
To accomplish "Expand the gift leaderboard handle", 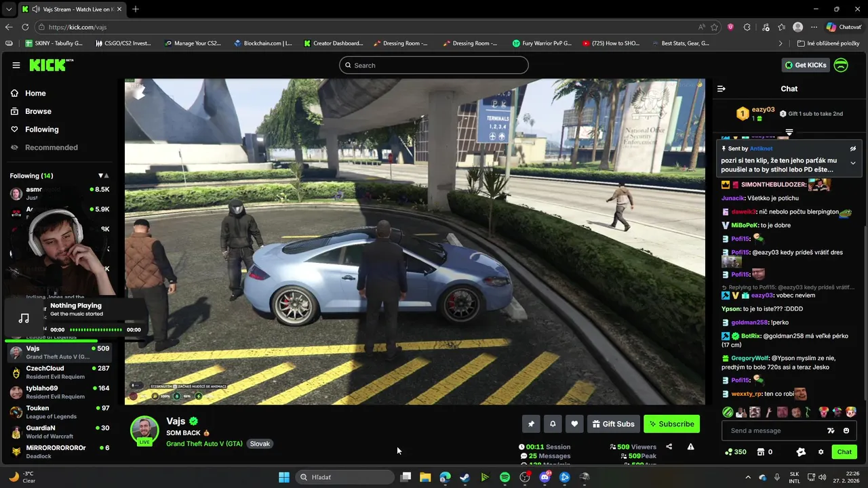I will [789, 131].
